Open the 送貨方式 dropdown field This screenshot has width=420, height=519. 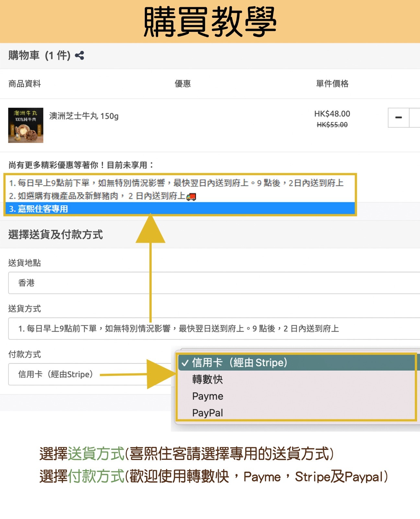click(214, 329)
